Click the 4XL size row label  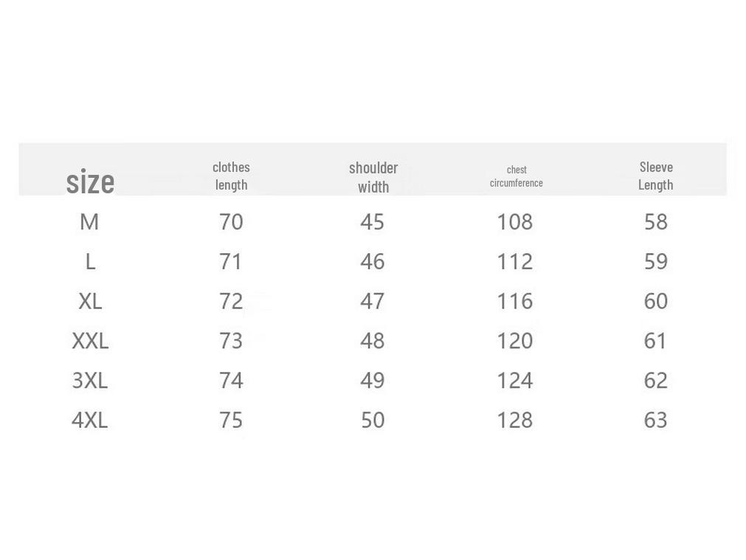[x=90, y=420]
